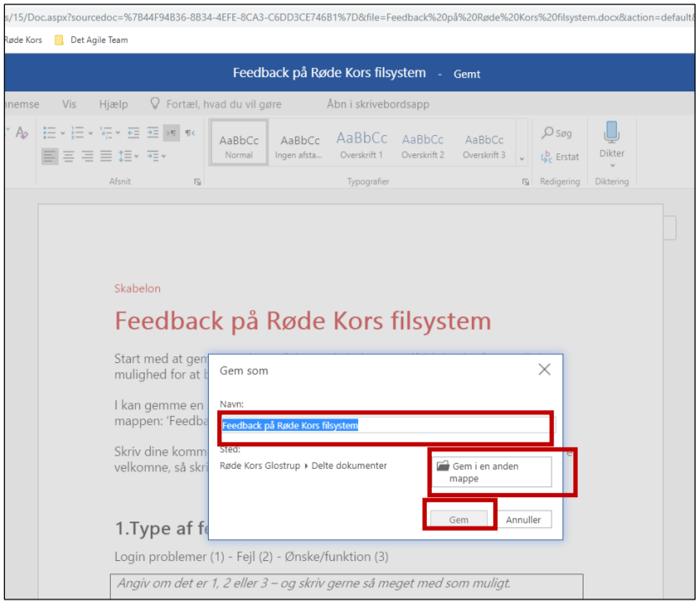Increase the paragraph indent
Screen dimensions: 700x602
coord(153,132)
